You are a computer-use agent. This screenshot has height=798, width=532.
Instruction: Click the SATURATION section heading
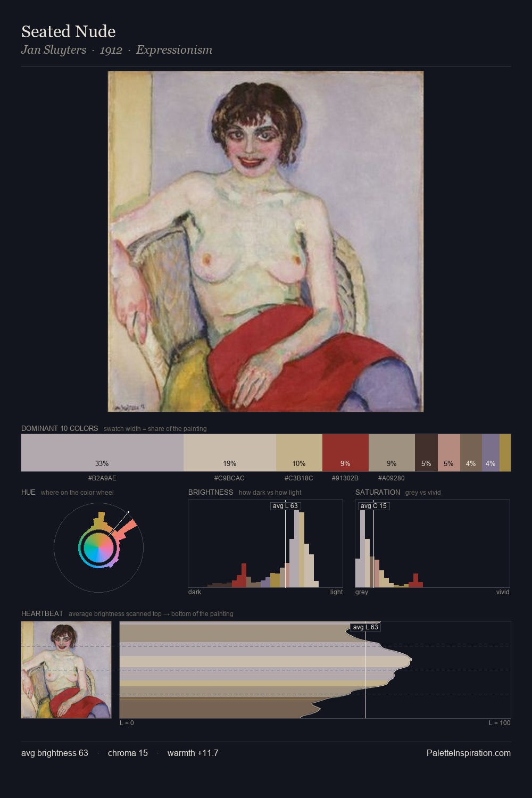(378, 492)
